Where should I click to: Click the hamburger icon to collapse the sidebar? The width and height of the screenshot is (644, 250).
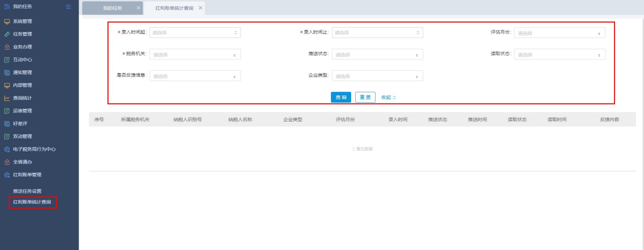(69, 6)
